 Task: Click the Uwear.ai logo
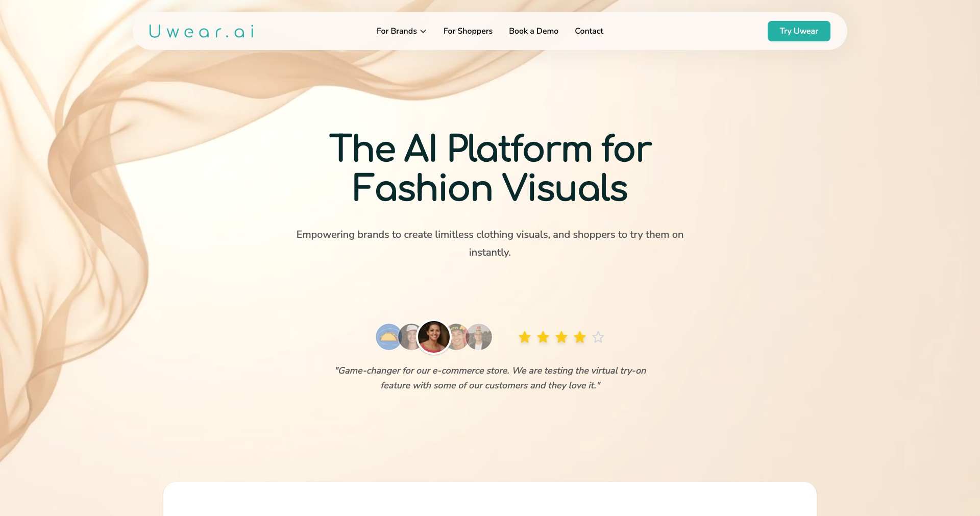pos(202,32)
